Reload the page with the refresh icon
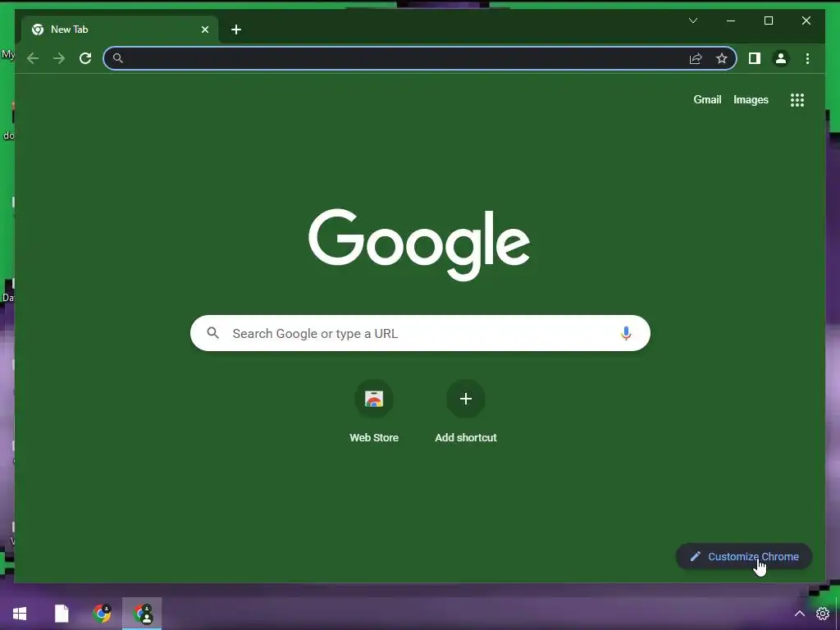 (x=85, y=58)
